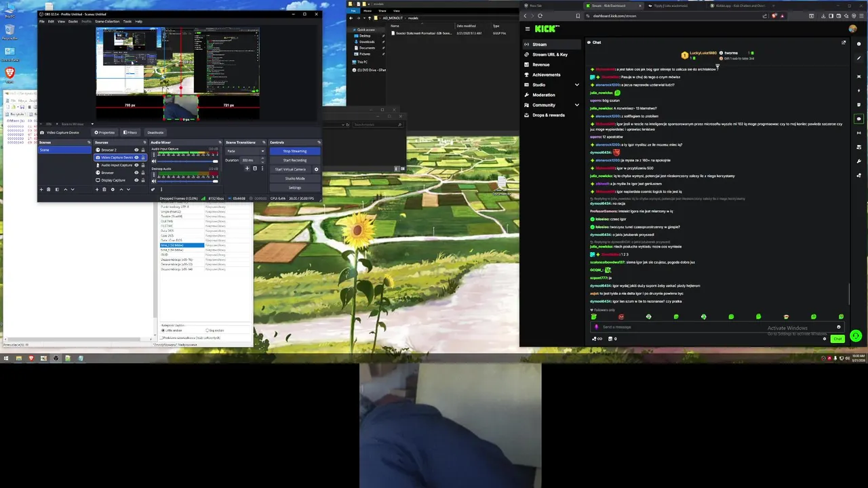Open browser downloads icon
Image resolution: width=868 pixels, height=488 pixels.
pos(823,16)
